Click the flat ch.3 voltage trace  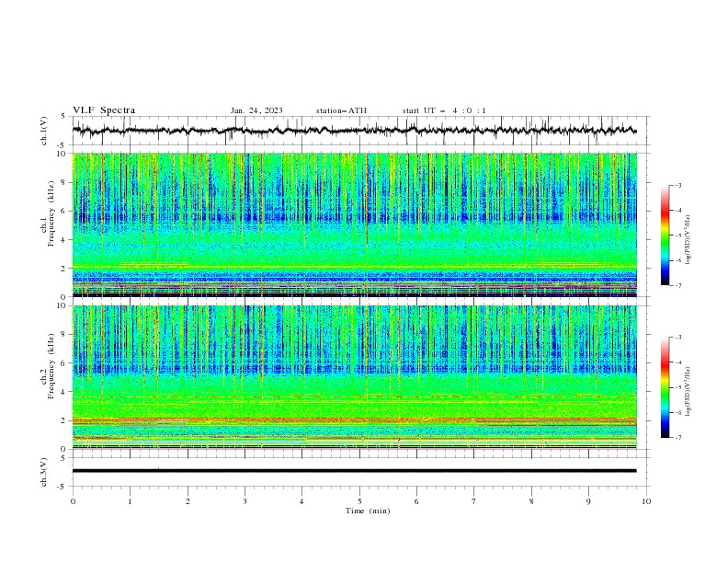[x=355, y=471]
